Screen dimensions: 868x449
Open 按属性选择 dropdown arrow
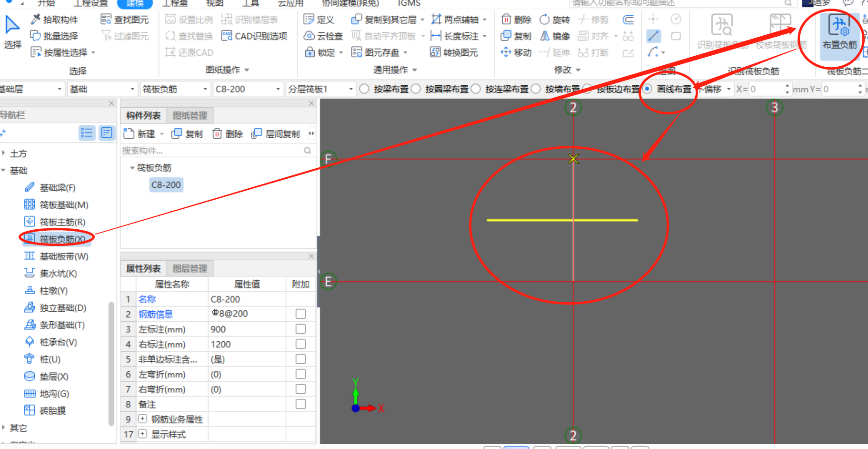(93, 52)
